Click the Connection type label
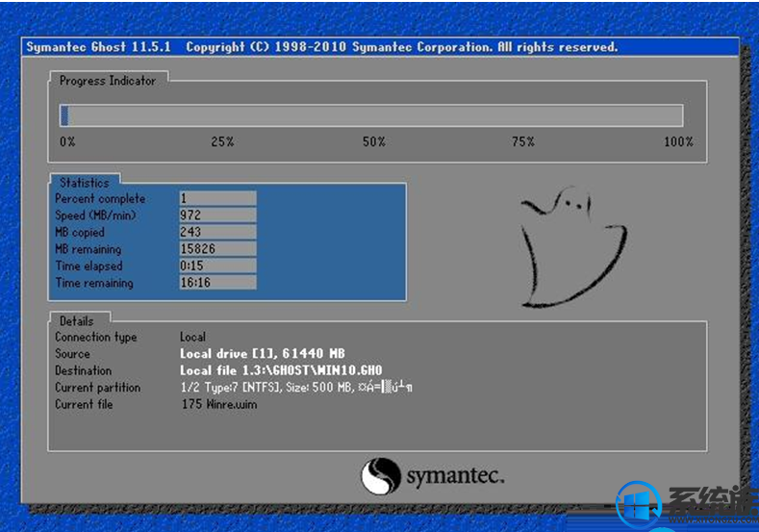Viewport: 759px width, 532px height. tap(96, 337)
